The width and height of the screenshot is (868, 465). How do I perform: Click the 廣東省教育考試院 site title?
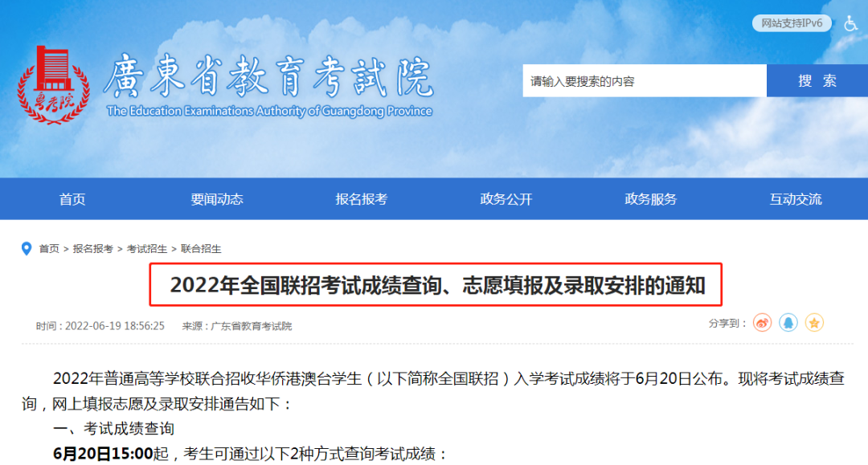click(x=268, y=77)
